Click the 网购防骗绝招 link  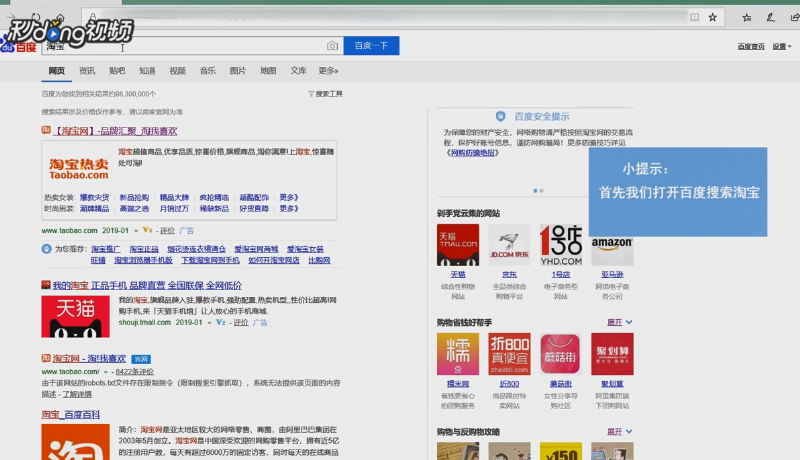[472, 152]
